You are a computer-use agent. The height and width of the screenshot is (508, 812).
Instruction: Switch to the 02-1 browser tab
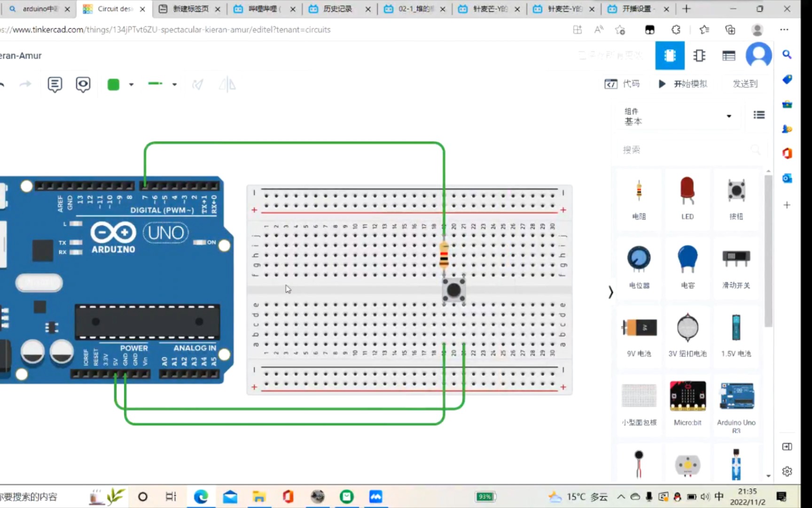tap(414, 9)
